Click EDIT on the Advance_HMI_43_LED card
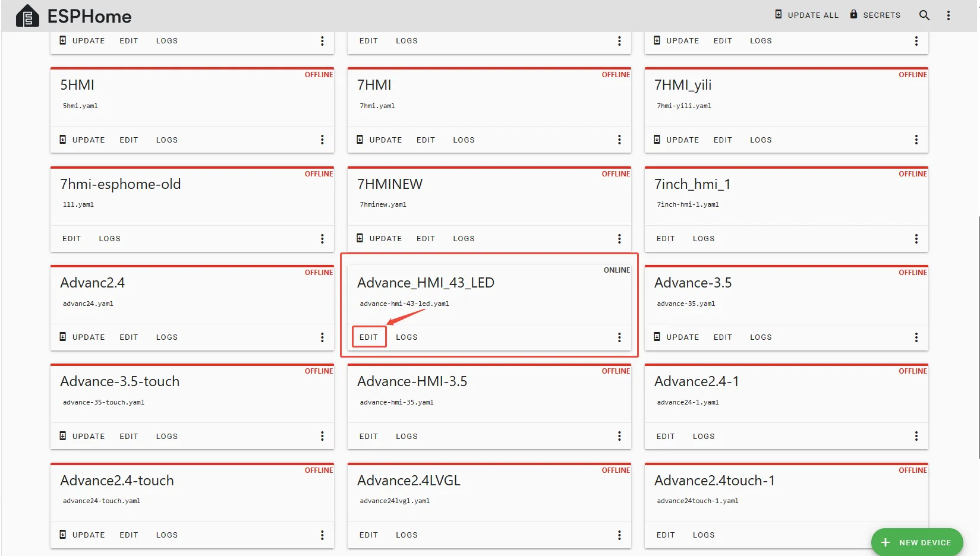Screen dimensions: 980x556 pos(368,337)
